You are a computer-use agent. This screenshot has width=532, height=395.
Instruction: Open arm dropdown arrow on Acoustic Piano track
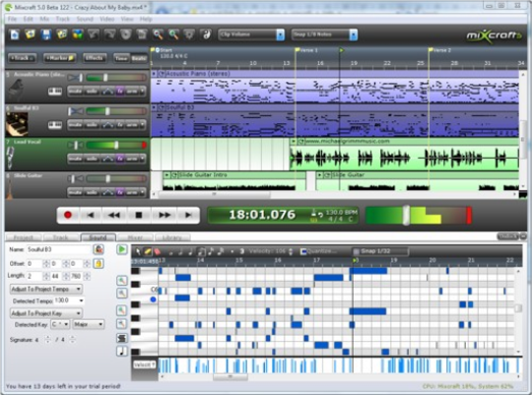[x=143, y=92]
